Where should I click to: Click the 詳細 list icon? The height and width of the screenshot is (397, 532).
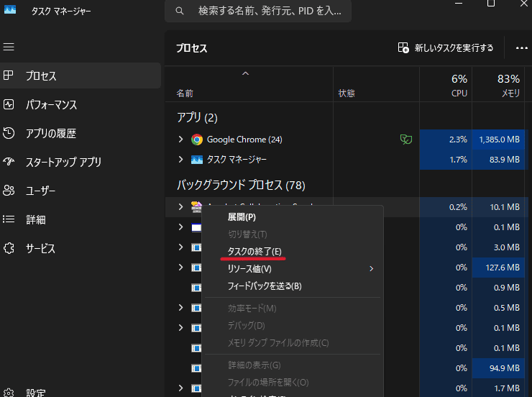tap(9, 219)
